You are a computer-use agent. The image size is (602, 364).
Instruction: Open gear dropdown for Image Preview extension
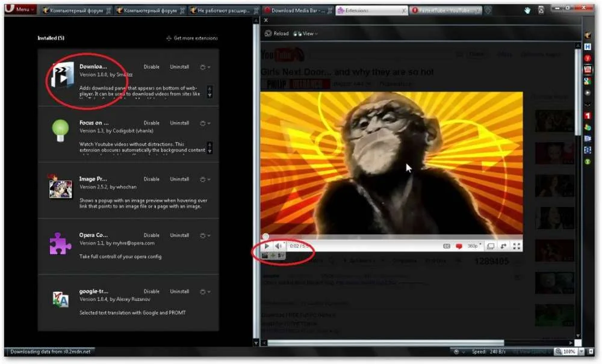click(205, 179)
